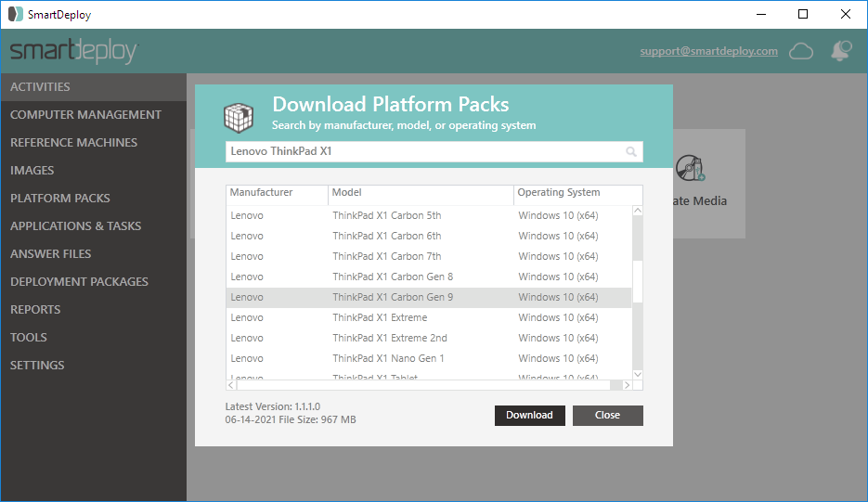Click Lenovo in the X1 Carbon 5th row
This screenshot has height=502, width=868.
247,215
